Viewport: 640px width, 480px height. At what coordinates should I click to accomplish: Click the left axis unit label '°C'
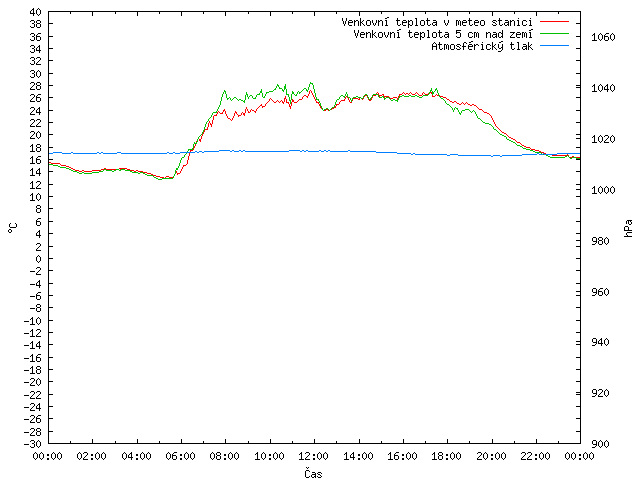pos(13,228)
